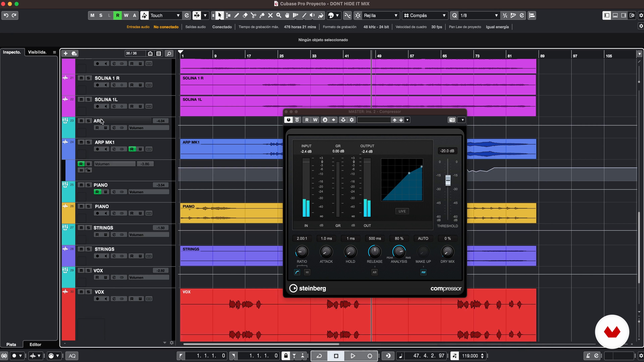Screen dimensions: 644x362
Task: Click the Undo arrow icon
Action: (x=6, y=15)
